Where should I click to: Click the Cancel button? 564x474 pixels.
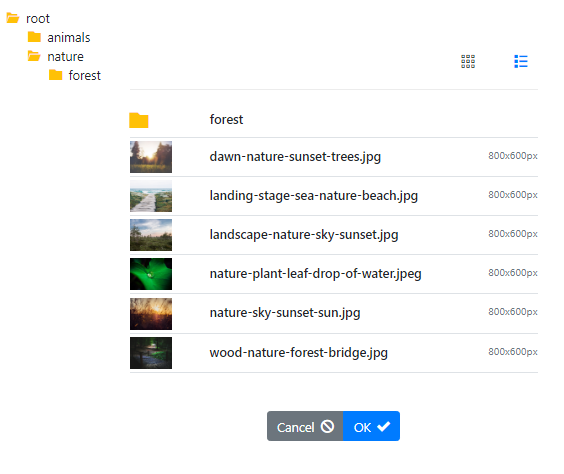point(305,426)
